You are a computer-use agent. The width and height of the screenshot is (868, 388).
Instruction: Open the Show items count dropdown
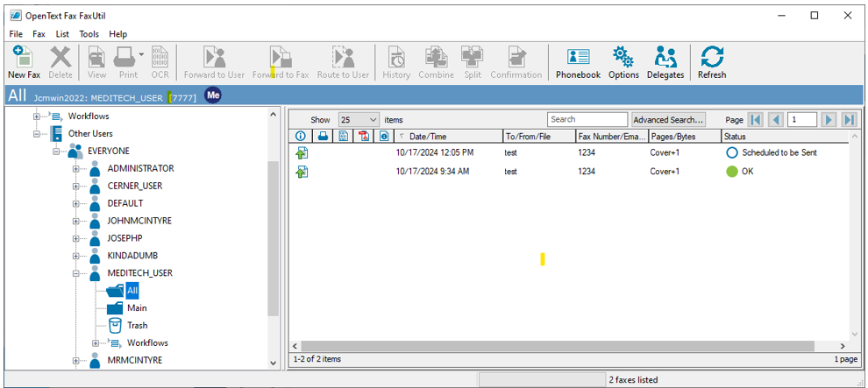point(359,119)
